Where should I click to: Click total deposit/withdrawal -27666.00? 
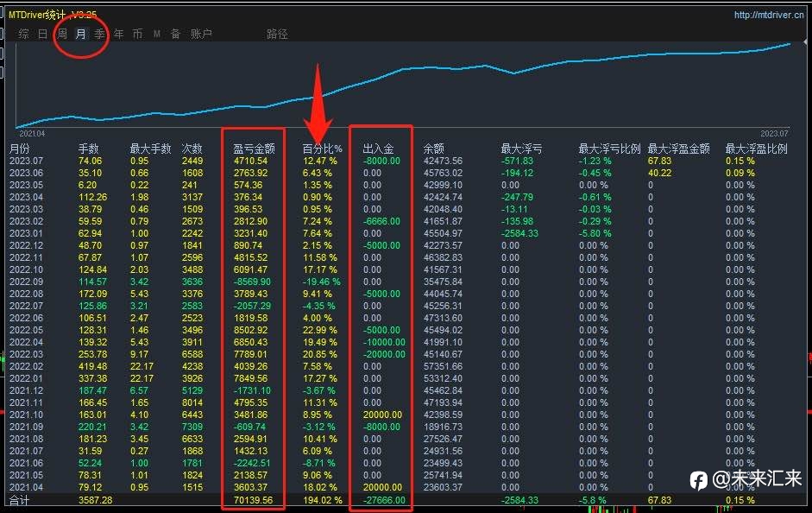click(x=384, y=501)
